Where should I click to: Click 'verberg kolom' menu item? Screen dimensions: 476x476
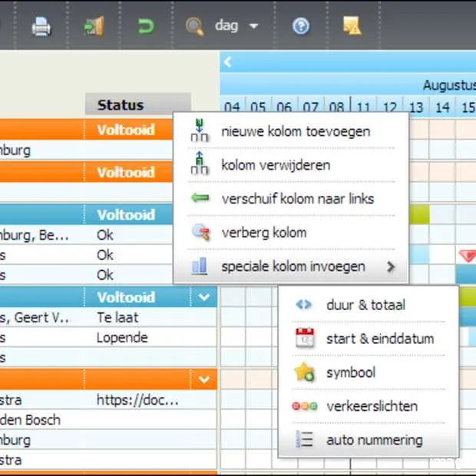click(263, 233)
